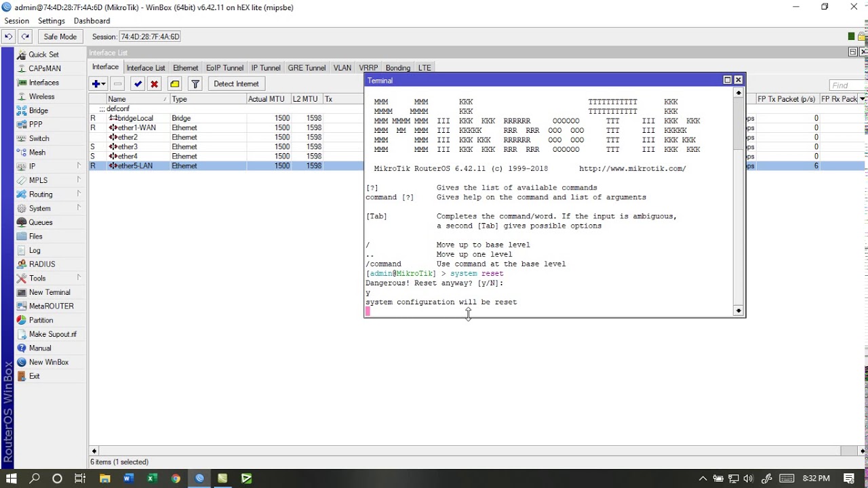Open Windows Start menu

[12, 479]
